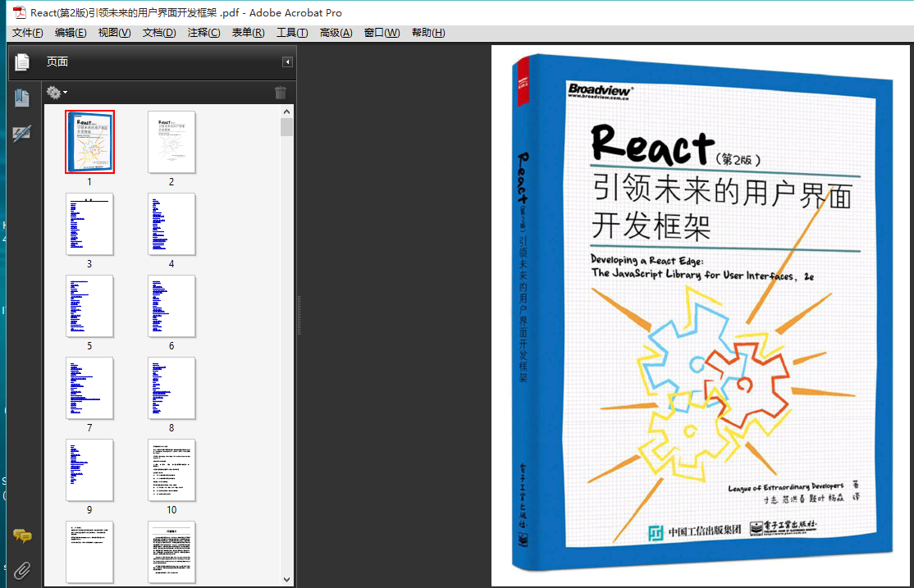Open the 注释(C) menu
The height and width of the screenshot is (588, 914).
coord(203,33)
